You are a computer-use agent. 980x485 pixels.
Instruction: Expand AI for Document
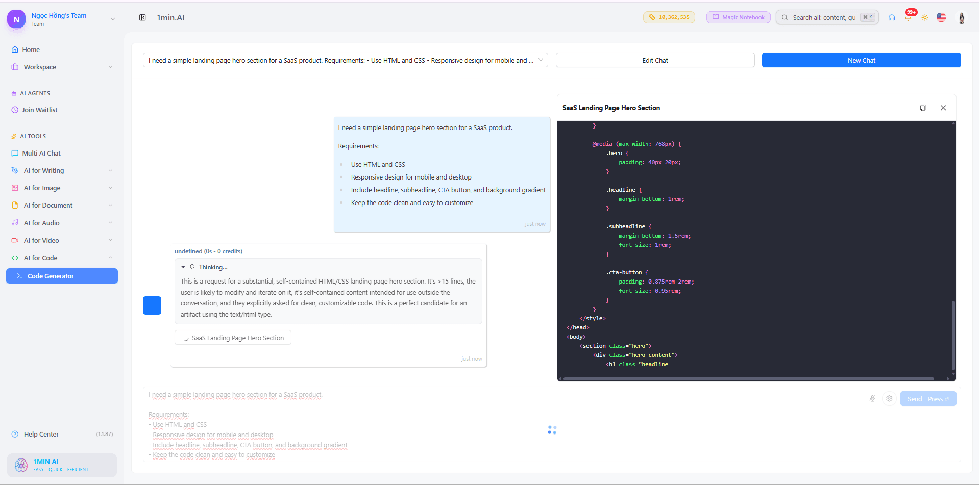(62, 205)
